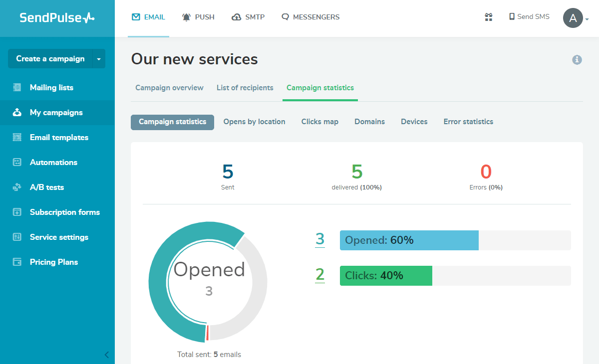Switch to the Error statistics view
Image resolution: width=599 pixels, height=364 pixels.
(468, 122)
